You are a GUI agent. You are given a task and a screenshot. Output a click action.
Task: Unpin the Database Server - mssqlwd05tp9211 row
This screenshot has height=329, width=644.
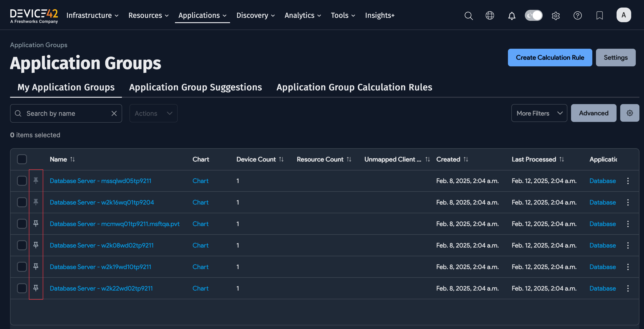pyautogui.click(x=36, y=181)
